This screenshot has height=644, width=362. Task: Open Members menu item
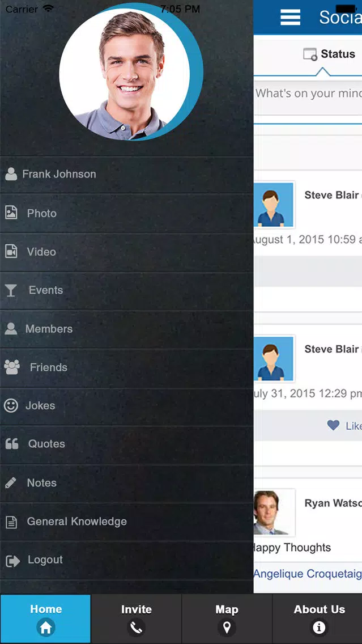pos(126,329)
